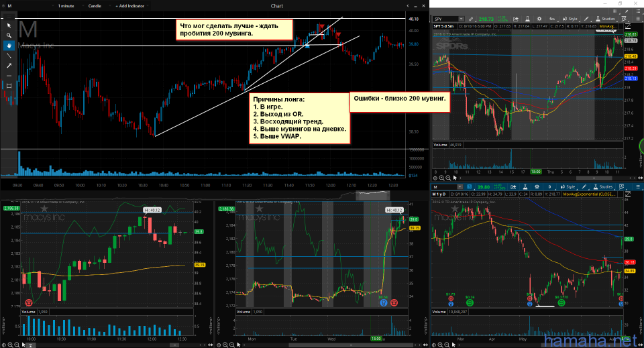This screenshot has width=644, height=348.
Task: Click zoom out icon below SPY chart
Action: pyautogui.click(x=448, y=178)
